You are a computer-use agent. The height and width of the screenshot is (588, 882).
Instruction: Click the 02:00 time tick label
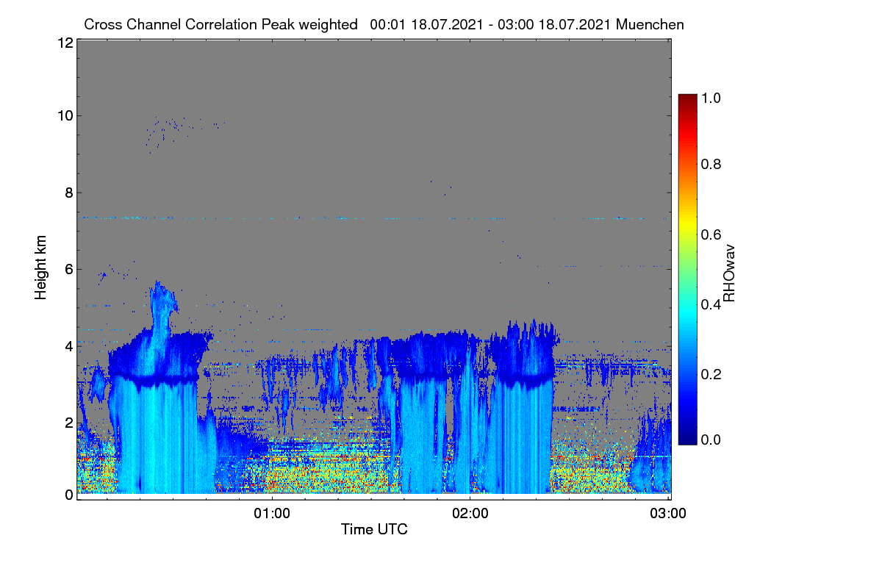tap(470, 513)
